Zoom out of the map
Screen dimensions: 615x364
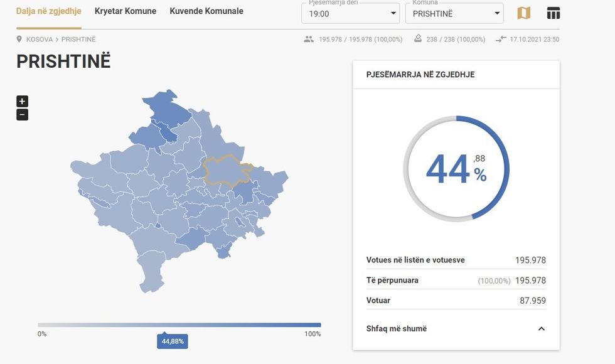point(22,115)
